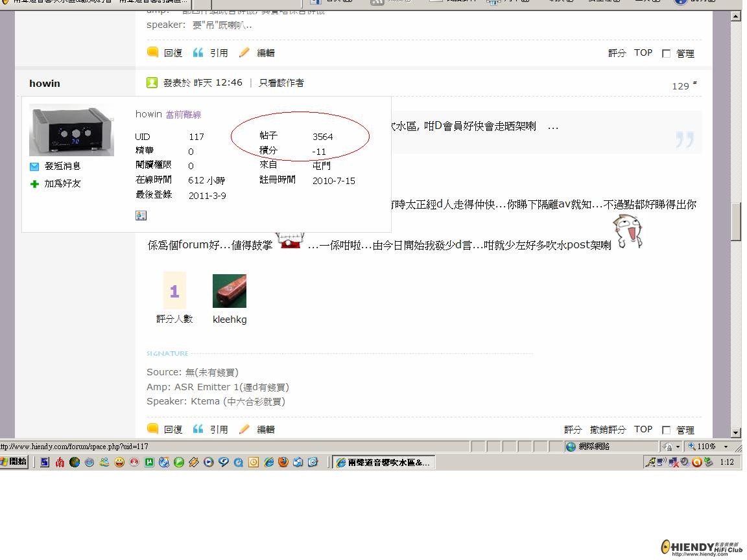747x560 pixels.
Task: Click the 評分 link in the upper post
Action: click(x=617, y=53)
